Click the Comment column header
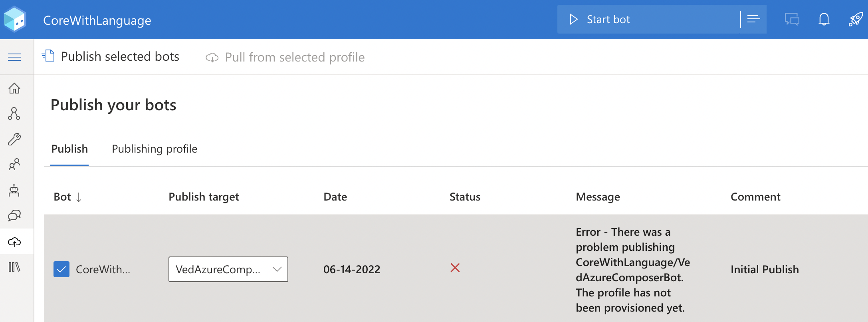Viewport: 868px width, 322px height. click(755, 197)
